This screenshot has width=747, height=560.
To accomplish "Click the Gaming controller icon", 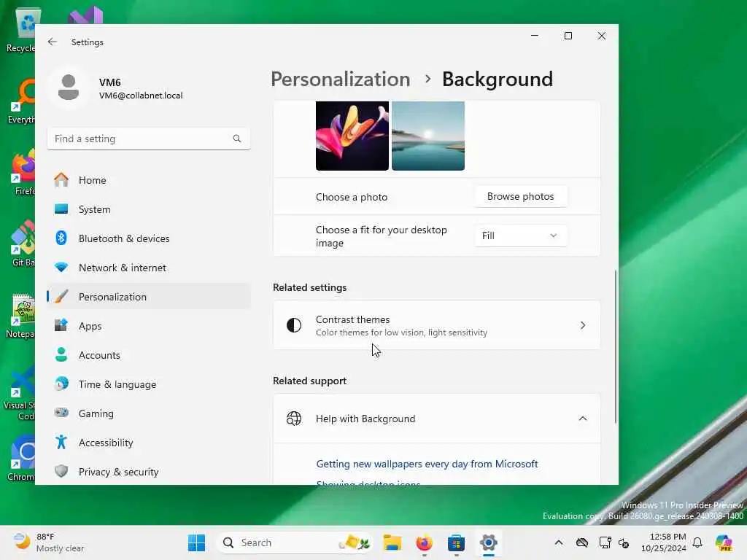I will (61, 413).
